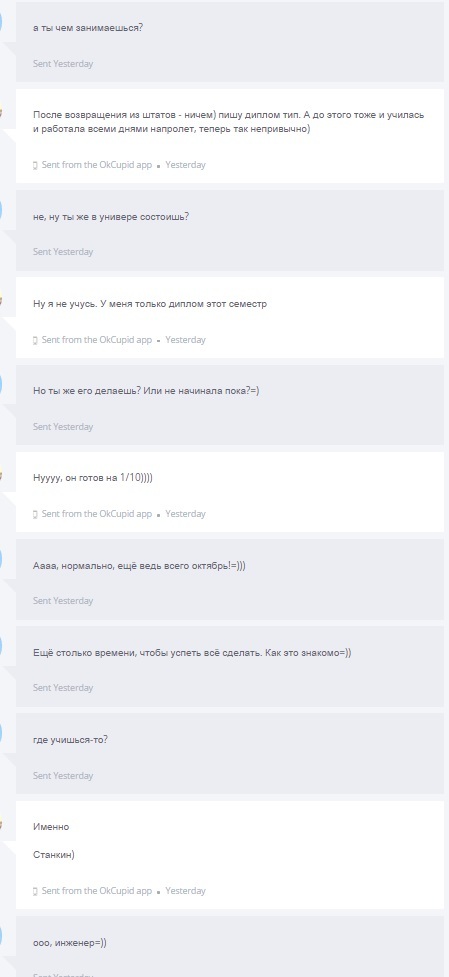Open the avatar next to the "Станкин)" message
Screen dimensions: 449x977
pyautogui.click(x=2, y=824)
